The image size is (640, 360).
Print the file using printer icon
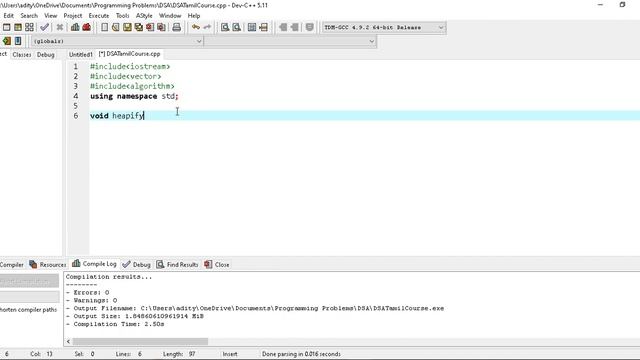[176, 27]
